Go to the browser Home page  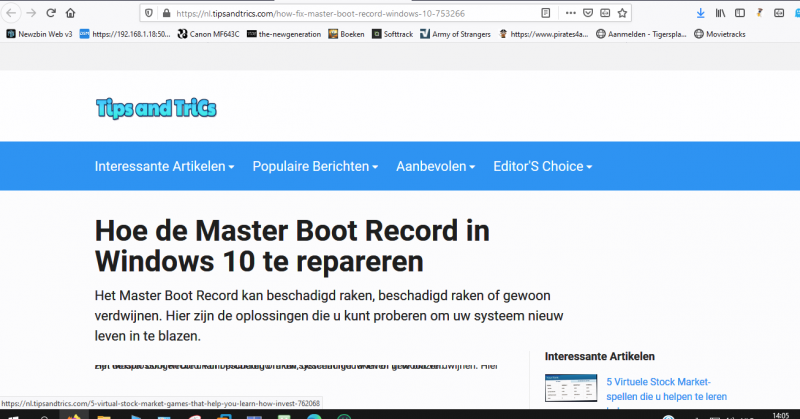[69, 13]
